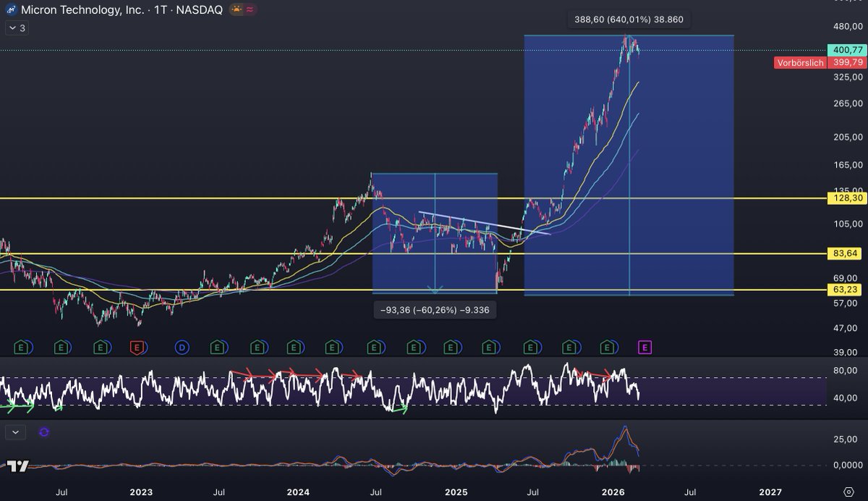868x501 pixels.
Task: Collapse the MACD pane legend chevron
Action: [x=16, y=432]
